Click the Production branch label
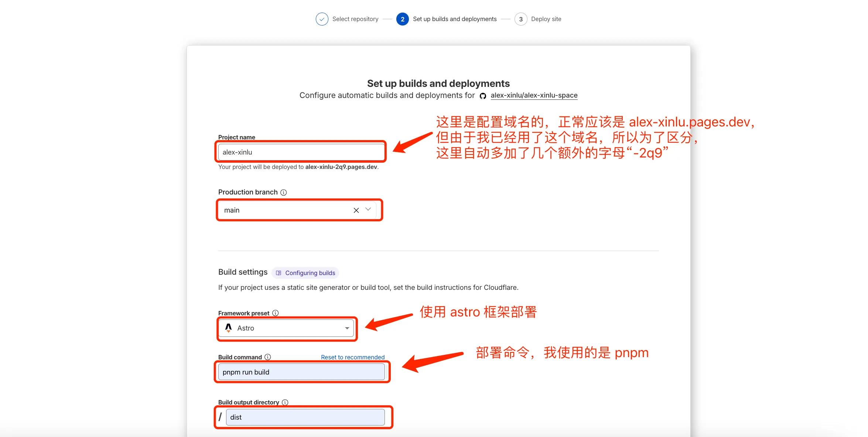 [x=248, y=192]
